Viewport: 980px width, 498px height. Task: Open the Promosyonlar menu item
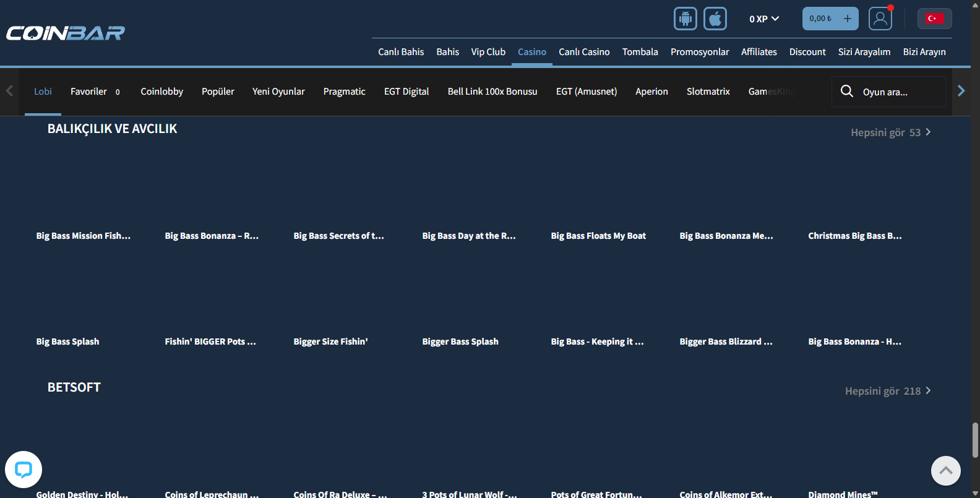[699, 52]
